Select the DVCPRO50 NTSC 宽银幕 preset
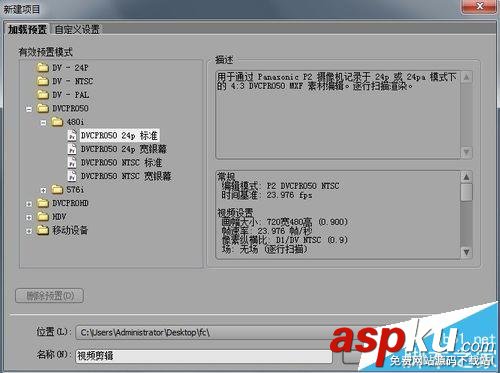The height and width of the screenshot is (373, 500). pos(126,176)
